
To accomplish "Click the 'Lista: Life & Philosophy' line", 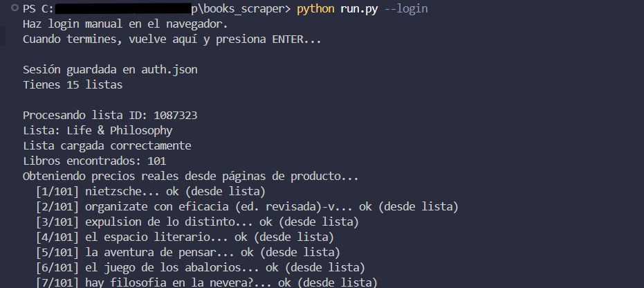I will pyautogui.click(x=98, y=131).
